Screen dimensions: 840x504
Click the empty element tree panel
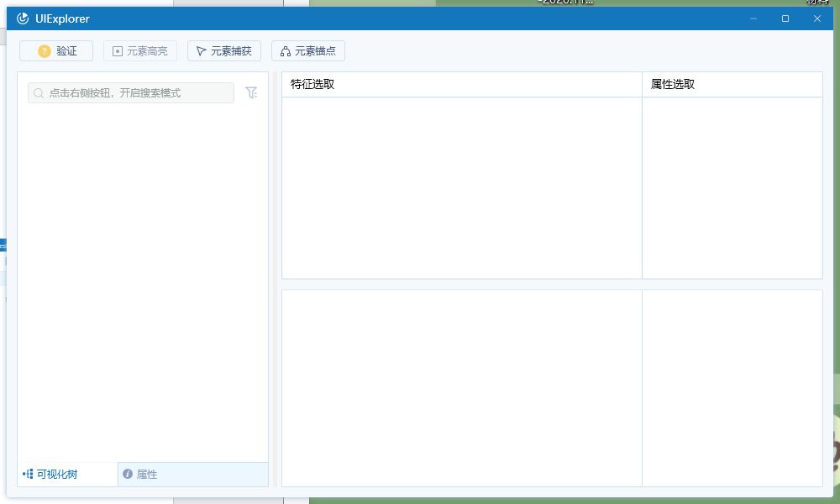(x=141, y=286)
